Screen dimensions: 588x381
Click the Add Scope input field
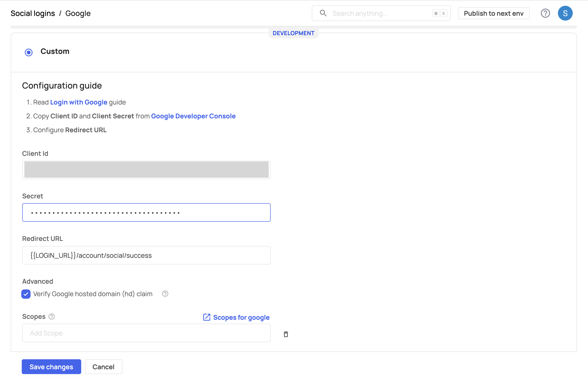pos(146,333)
